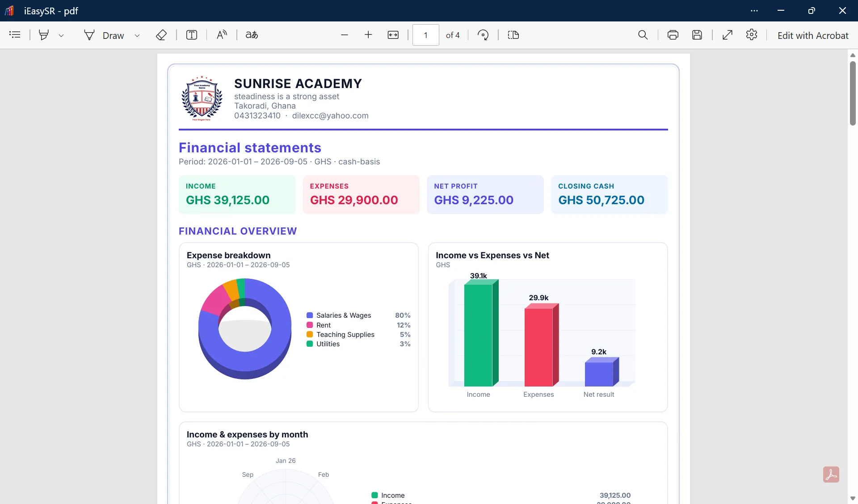Click the Utilities legend entry
858x504 pixels.
coord(358,344)
